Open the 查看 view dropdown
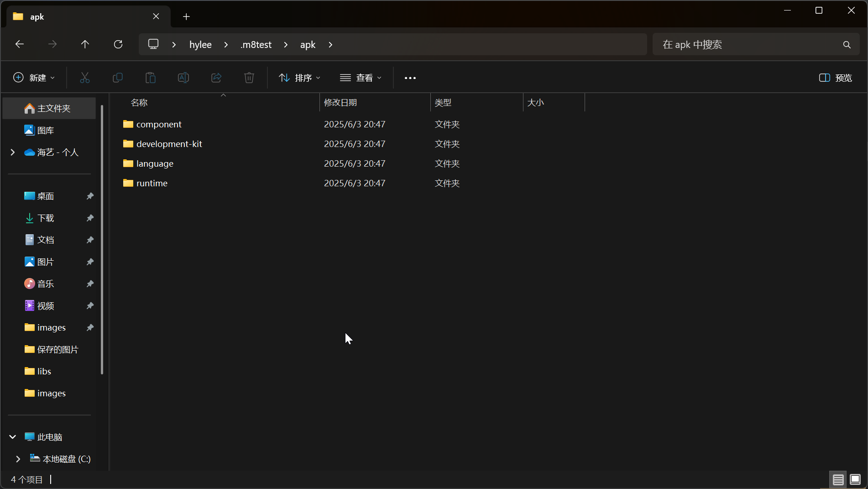 coord(361,78)
